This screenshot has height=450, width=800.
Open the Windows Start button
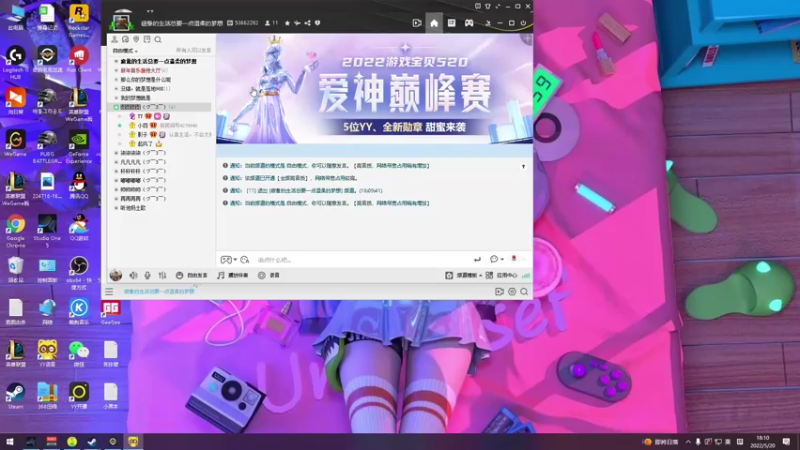(x=9, y=442)
